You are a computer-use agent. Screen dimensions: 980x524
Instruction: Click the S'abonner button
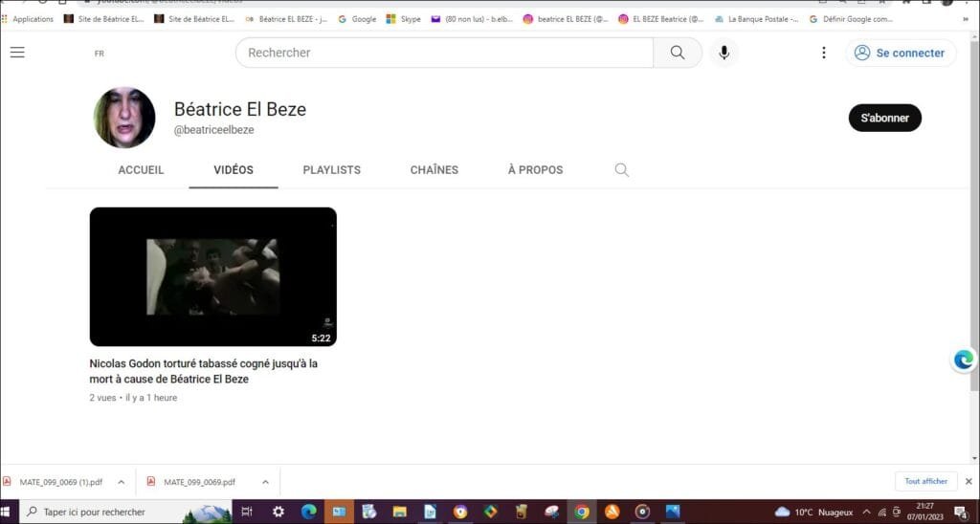(884, 118)
